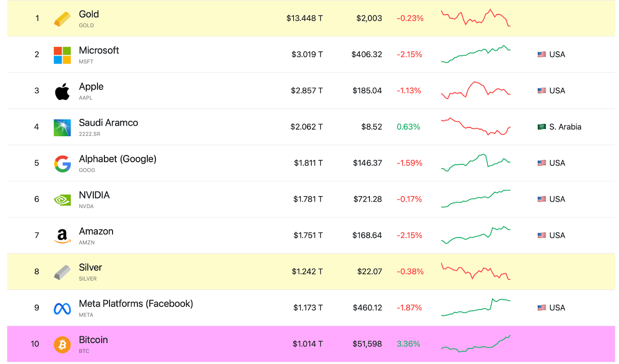Click Gold's 30-day price sparkline

coord(476,17)
